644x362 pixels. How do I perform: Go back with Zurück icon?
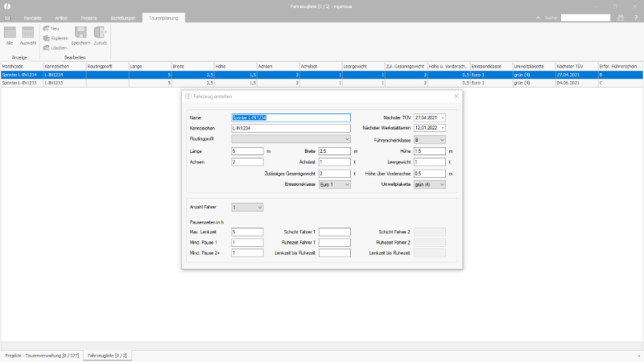click(100, 32)
